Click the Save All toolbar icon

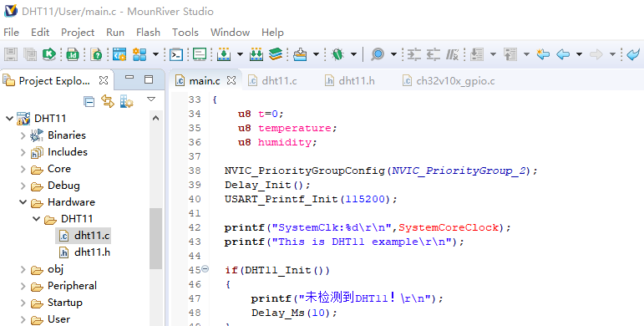point(30,54)
